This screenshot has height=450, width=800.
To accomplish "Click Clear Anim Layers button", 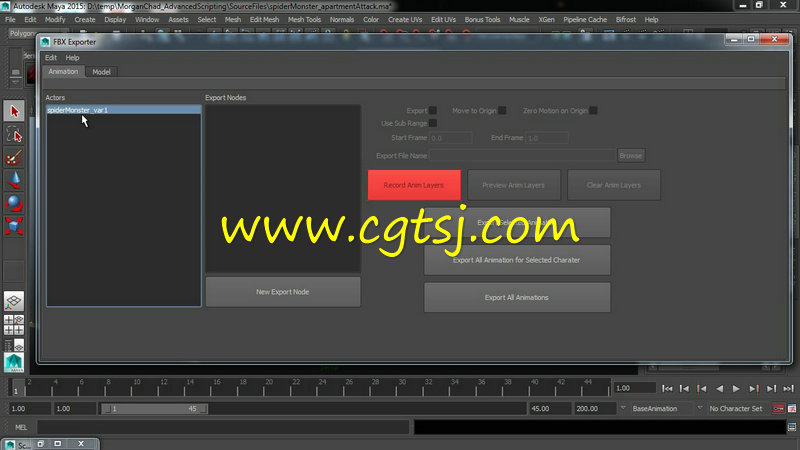I will tap(614, 185).
